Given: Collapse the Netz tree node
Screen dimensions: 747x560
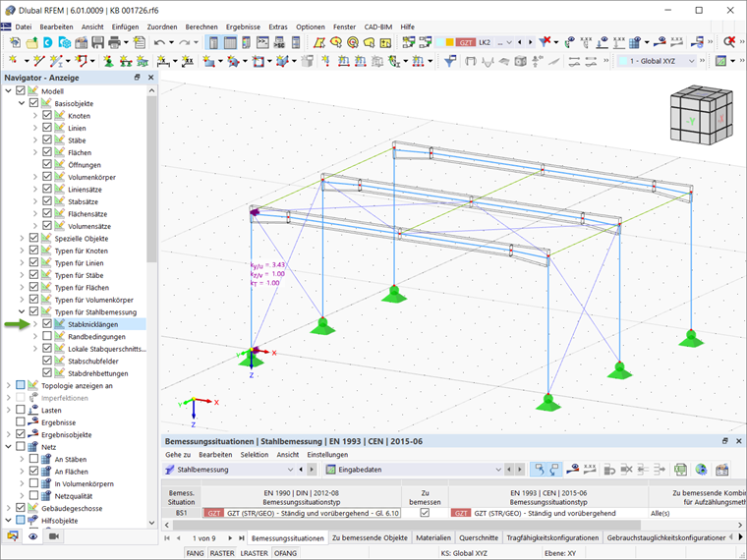Looking at the screenshot, I should click(x=8, y=447).
